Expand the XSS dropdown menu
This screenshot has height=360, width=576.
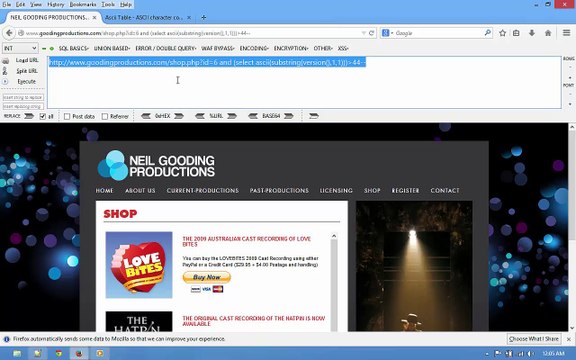tap(343, 48)
